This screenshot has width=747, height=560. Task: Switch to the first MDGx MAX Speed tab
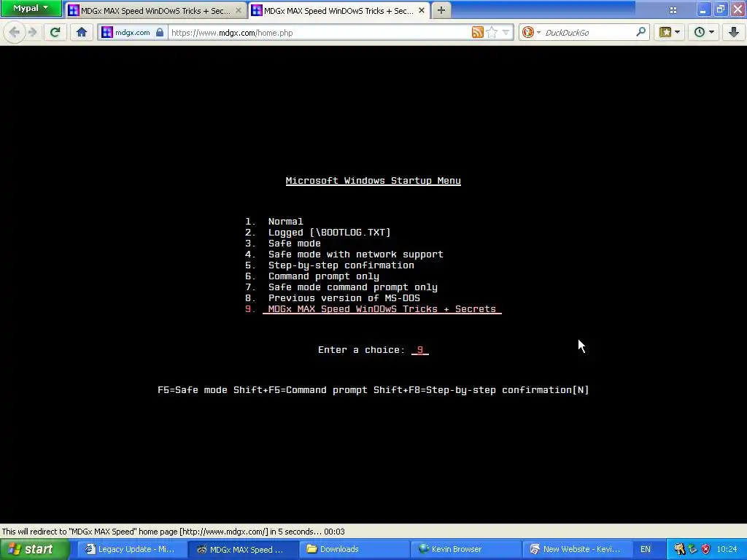click(x=155, y=10)
